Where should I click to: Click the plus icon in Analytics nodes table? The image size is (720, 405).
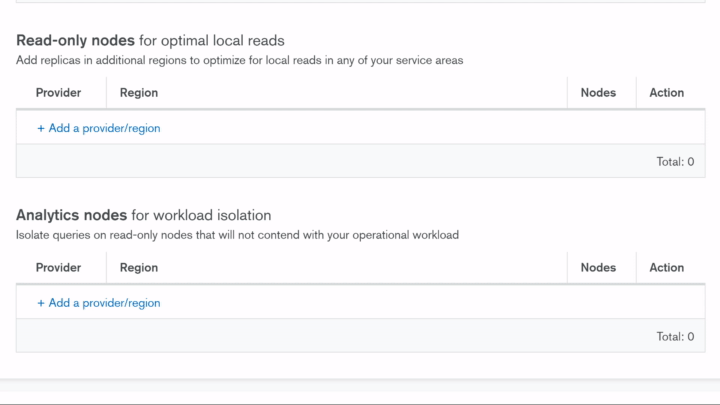(41, 303)
